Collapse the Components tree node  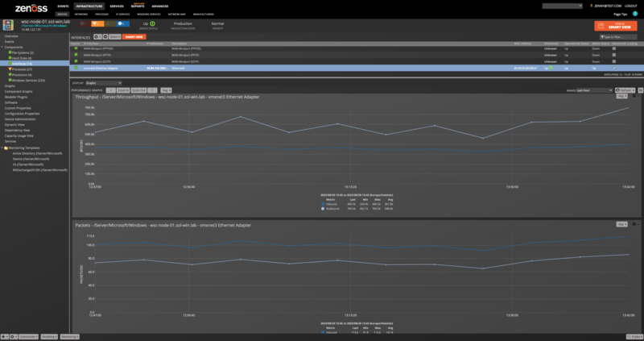[2, 48]
